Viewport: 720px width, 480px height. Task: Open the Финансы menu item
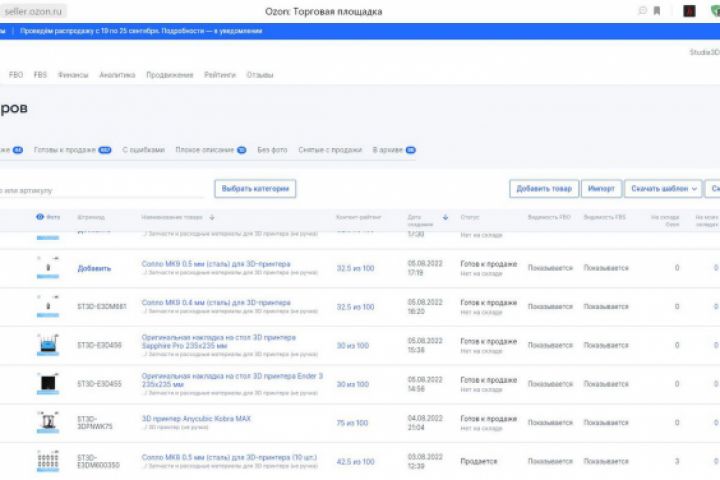point(73,75)
